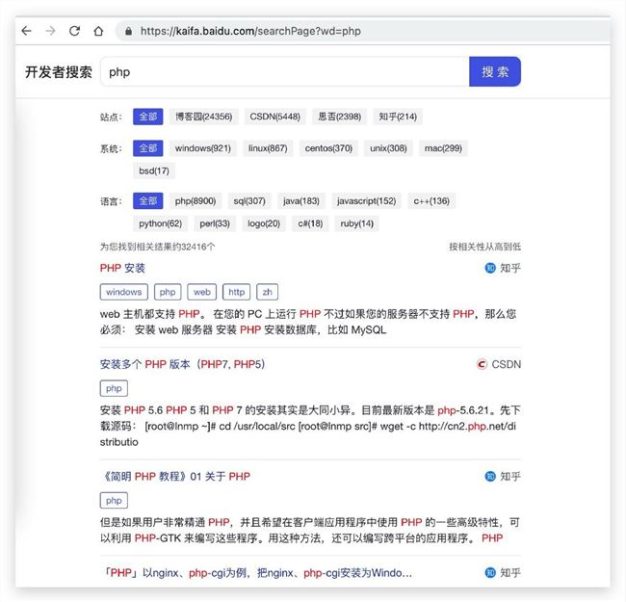Filter by language php(8900)
The width and height of the screenshot is (626, 602).
tap(196, 201)
